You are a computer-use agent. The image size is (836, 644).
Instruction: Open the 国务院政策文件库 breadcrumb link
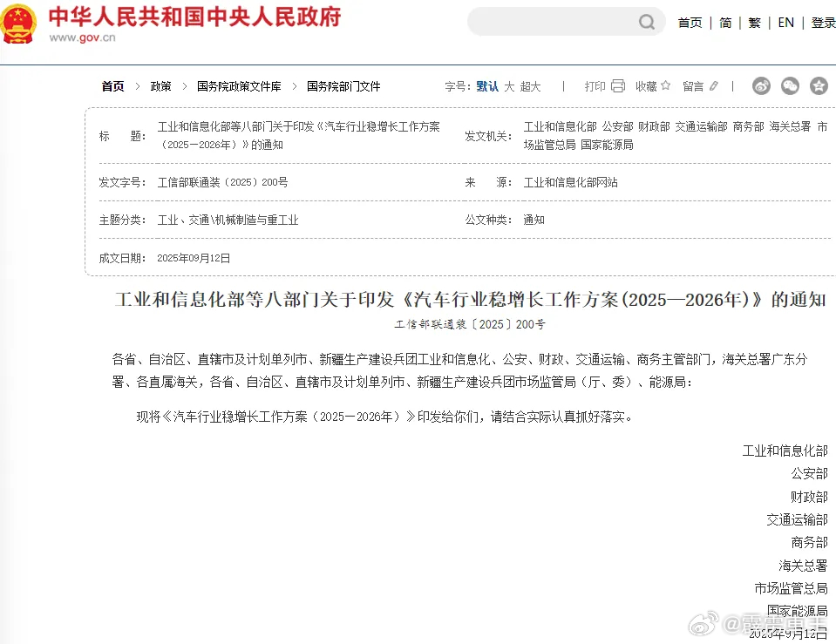239,86
